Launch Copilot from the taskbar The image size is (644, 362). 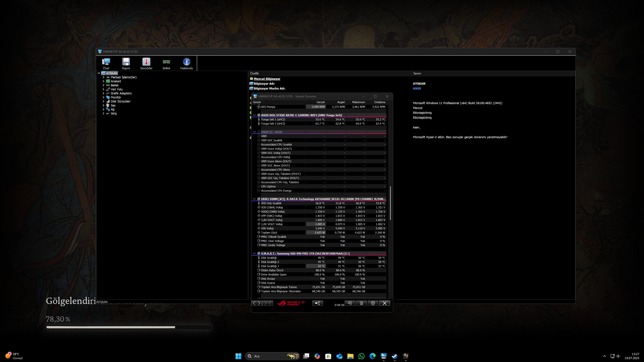(x=317, y=356)
